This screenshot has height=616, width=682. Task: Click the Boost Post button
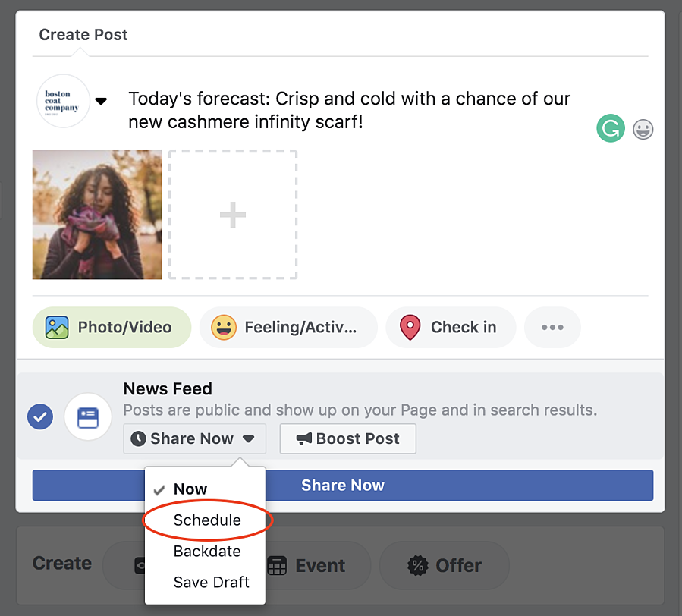pyautogui.click(x=347, y=438)
